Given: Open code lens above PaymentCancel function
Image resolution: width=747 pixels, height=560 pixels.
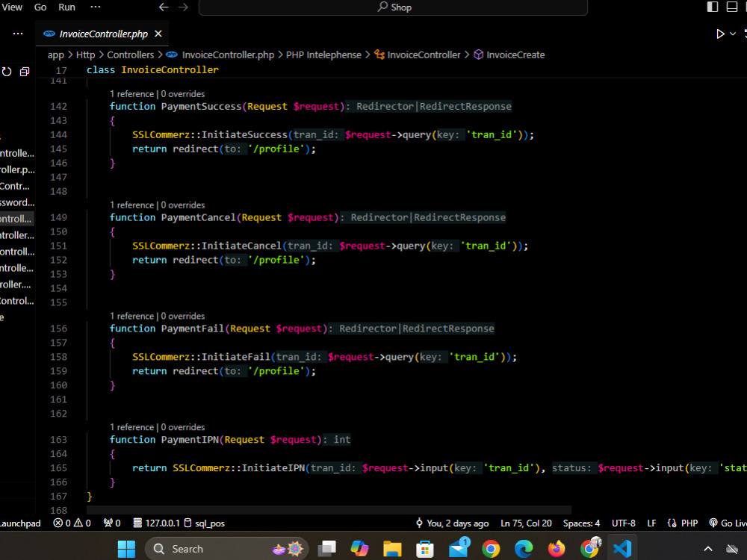Looking at the screenshot, I should click(157, 205).
